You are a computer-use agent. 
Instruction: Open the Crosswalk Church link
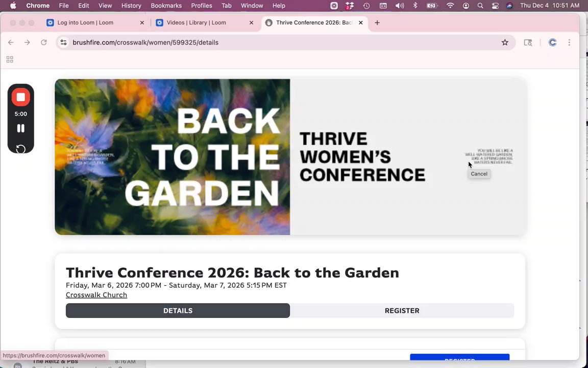96,295
